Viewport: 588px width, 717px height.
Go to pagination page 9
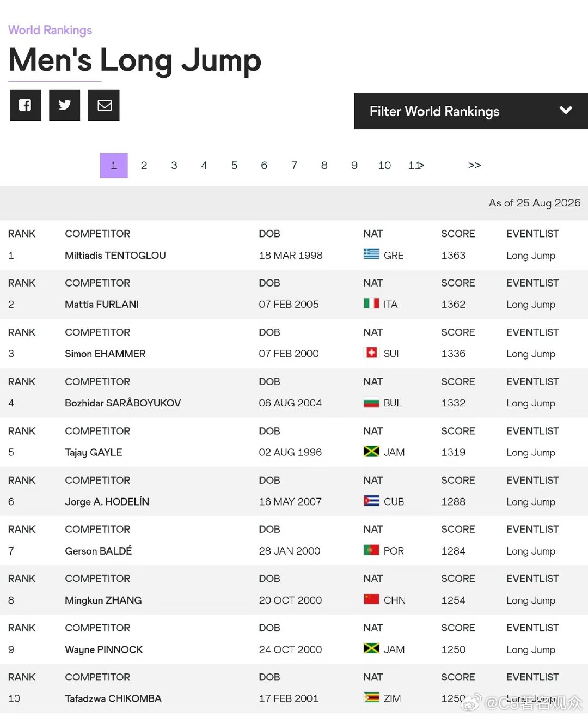(x=354, y=165)
